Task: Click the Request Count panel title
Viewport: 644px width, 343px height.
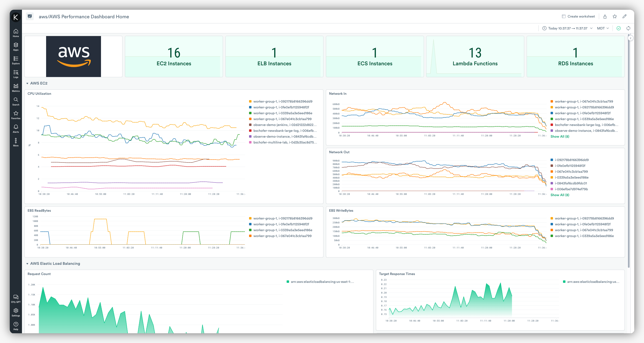Action: coord(39,274)
